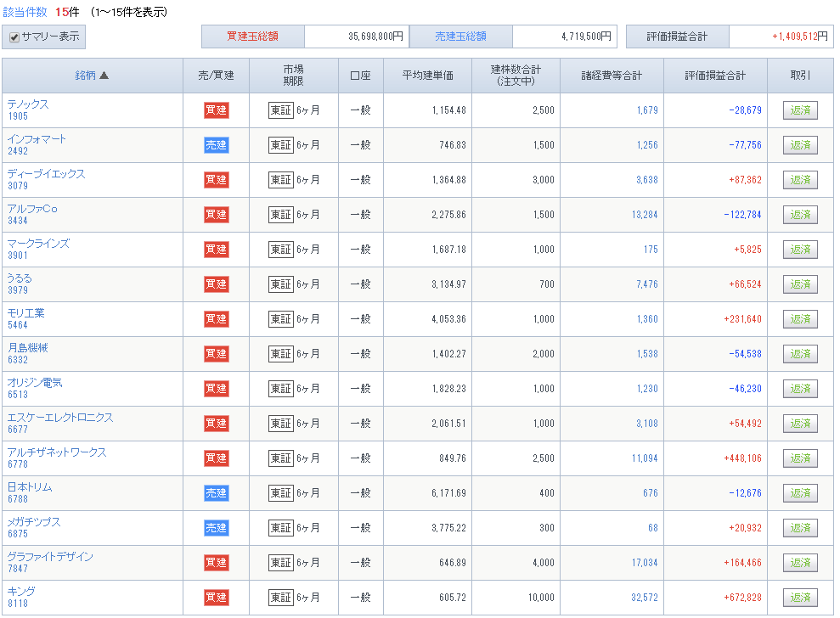
Task: Open グラファイトデザイン 7847 stock link
Action: pyautogui.click(x=50, y=562)
